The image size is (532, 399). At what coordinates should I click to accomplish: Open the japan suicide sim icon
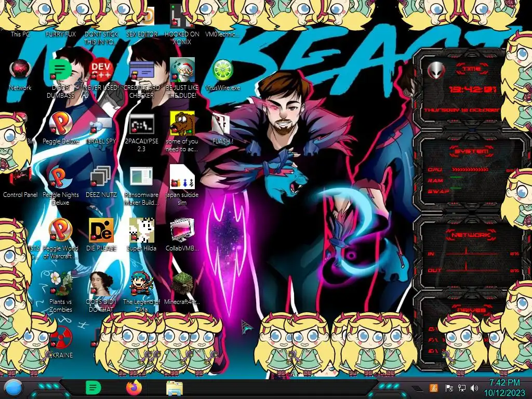[x=182, y=177]
